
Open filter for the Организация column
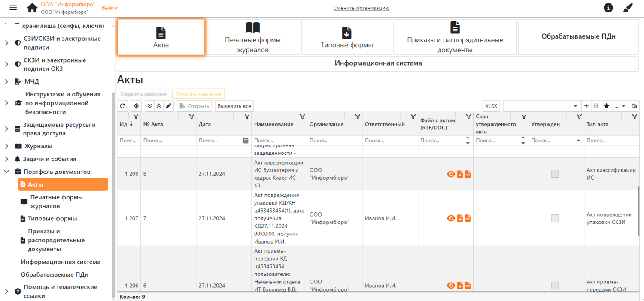point(358,116)
